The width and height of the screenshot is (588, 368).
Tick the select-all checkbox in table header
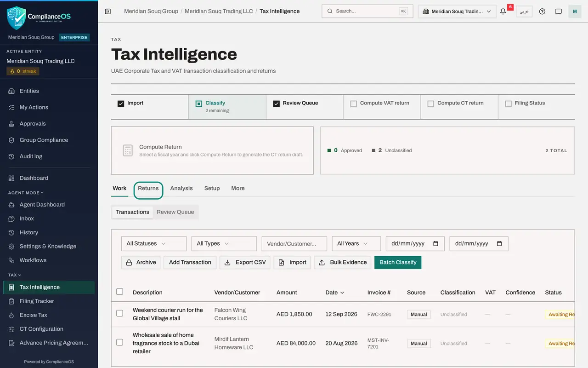pos(120,292)
